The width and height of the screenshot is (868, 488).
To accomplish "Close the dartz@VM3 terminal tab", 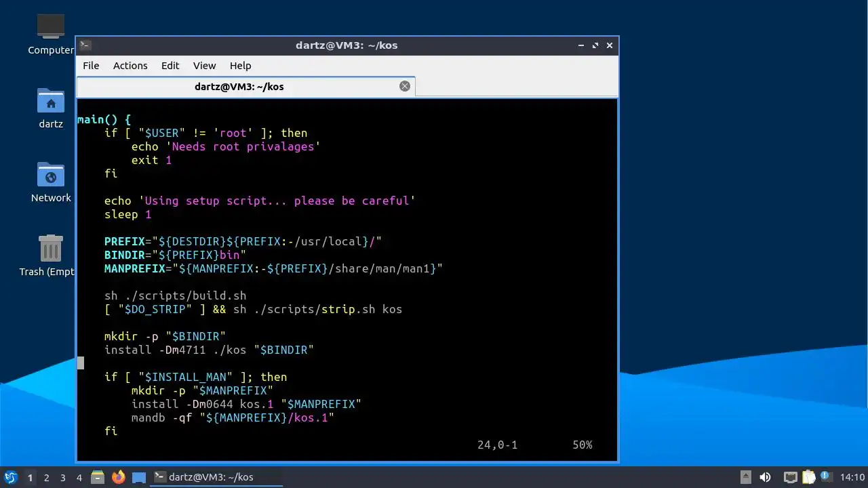I will click(x=405, y=86).
